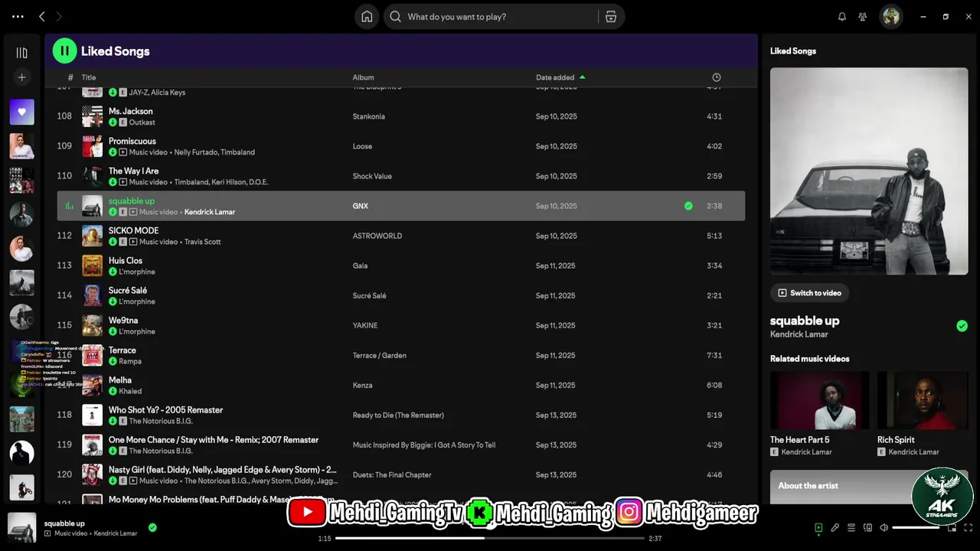980x551 pixels.
Task: Go to Home with the house icon
Action: tap(367, 17)
